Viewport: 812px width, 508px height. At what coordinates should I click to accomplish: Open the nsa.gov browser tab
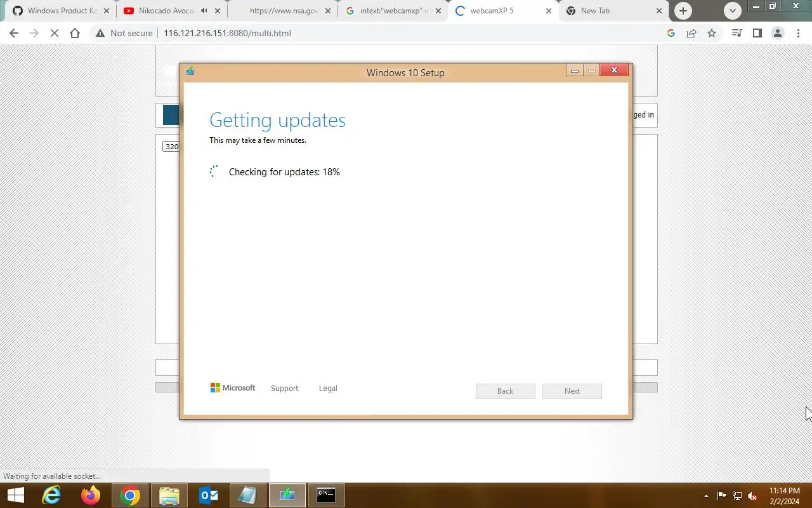tap(282, 11)
